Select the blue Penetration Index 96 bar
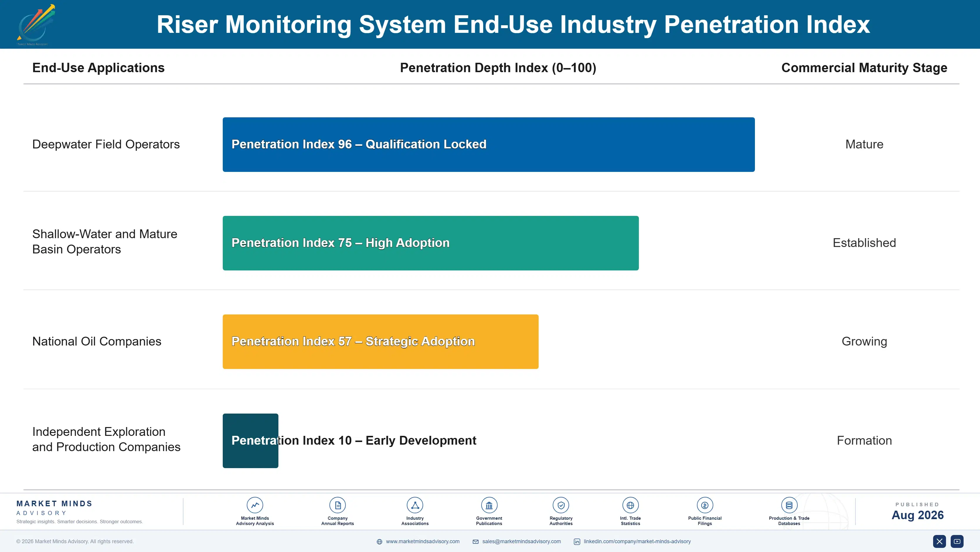This screenshot has height=552, width=980. (x=489, y=144)
